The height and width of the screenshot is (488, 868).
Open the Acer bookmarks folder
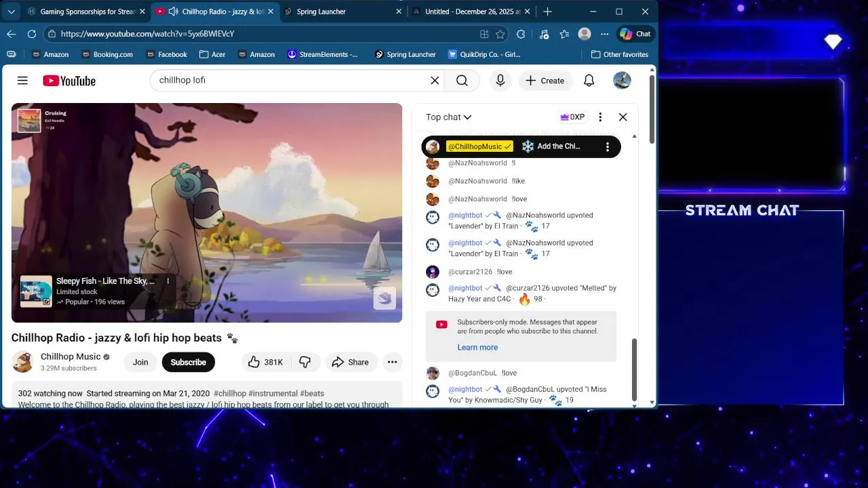(x=213, y=54)
